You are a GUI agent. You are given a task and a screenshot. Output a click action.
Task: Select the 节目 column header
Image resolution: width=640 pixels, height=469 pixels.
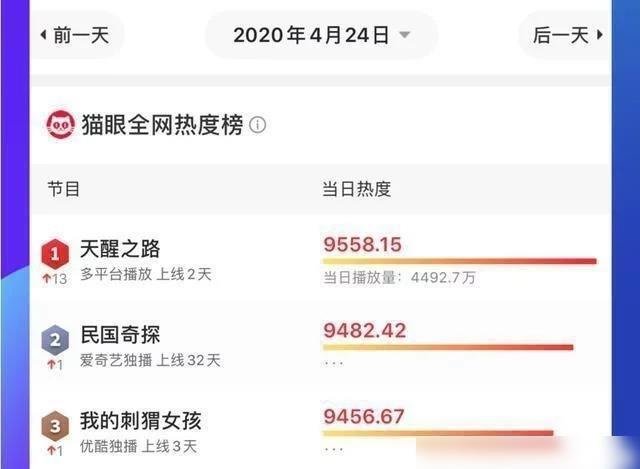coord(63,188)
